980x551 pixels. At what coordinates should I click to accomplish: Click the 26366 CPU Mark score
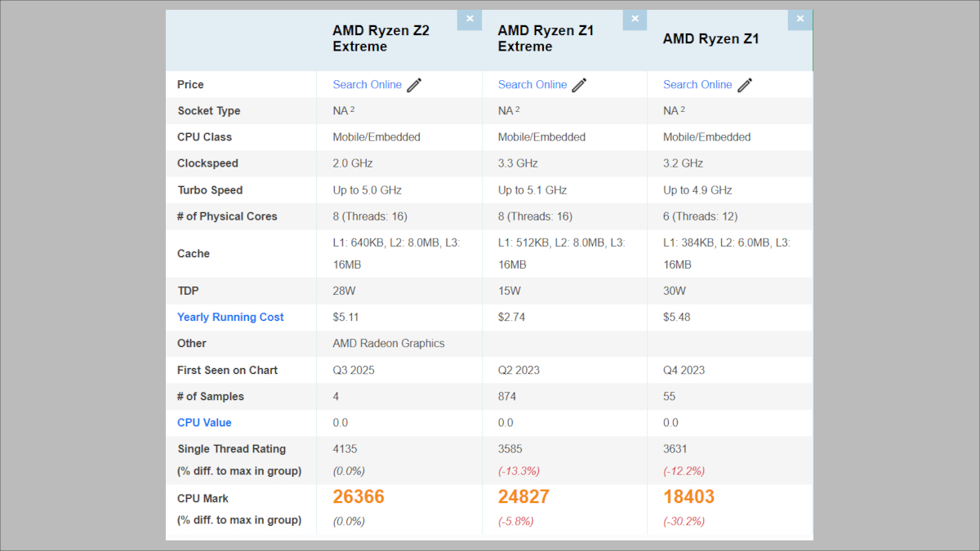[359, 497]
